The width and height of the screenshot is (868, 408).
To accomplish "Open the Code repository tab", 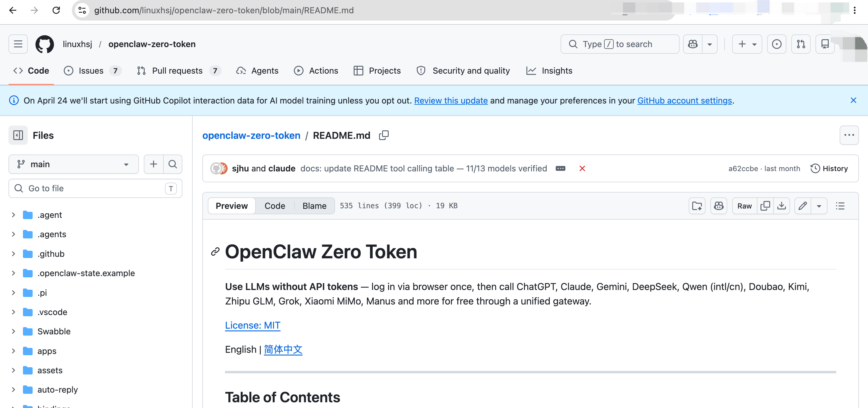I will [31, 71].
